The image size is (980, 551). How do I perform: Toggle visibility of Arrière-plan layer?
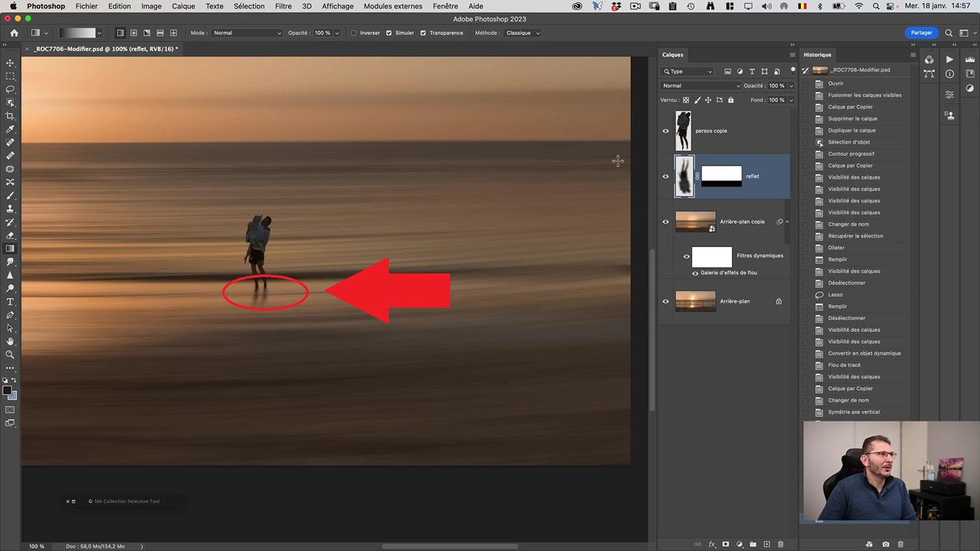tap(666, 301)
